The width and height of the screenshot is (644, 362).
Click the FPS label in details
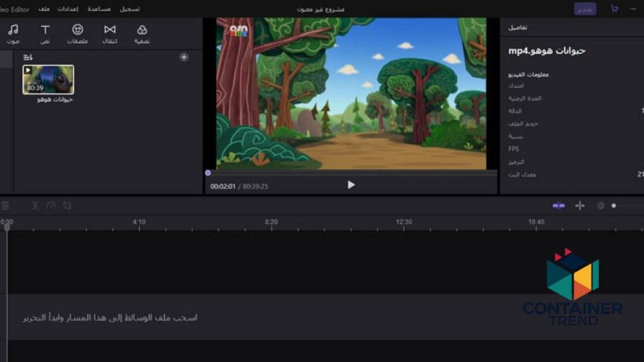tap(513, 149)
